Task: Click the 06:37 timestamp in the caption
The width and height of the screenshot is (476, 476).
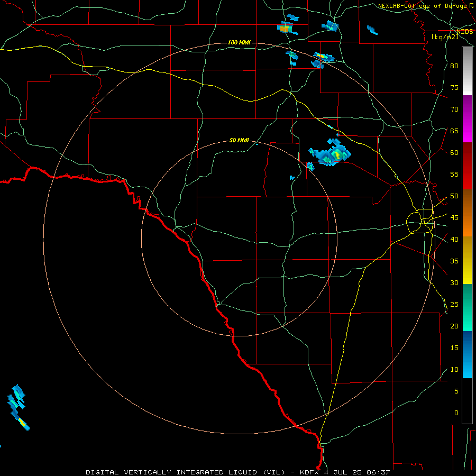Action: click(x=378, y=472)
